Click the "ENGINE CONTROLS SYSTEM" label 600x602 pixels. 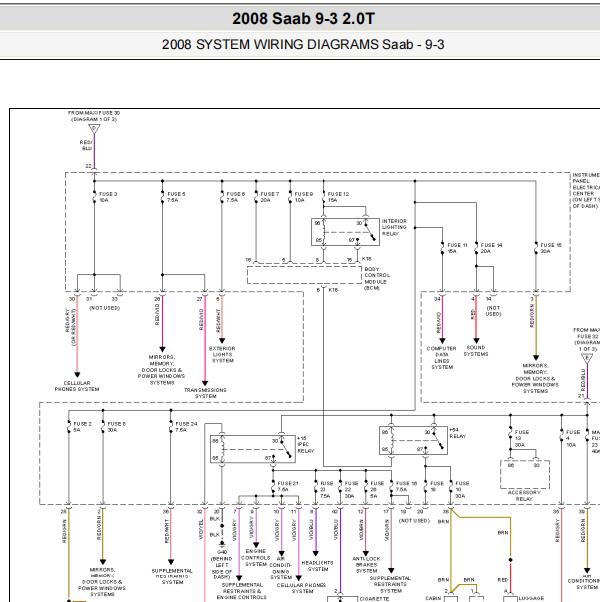[256, 557]
